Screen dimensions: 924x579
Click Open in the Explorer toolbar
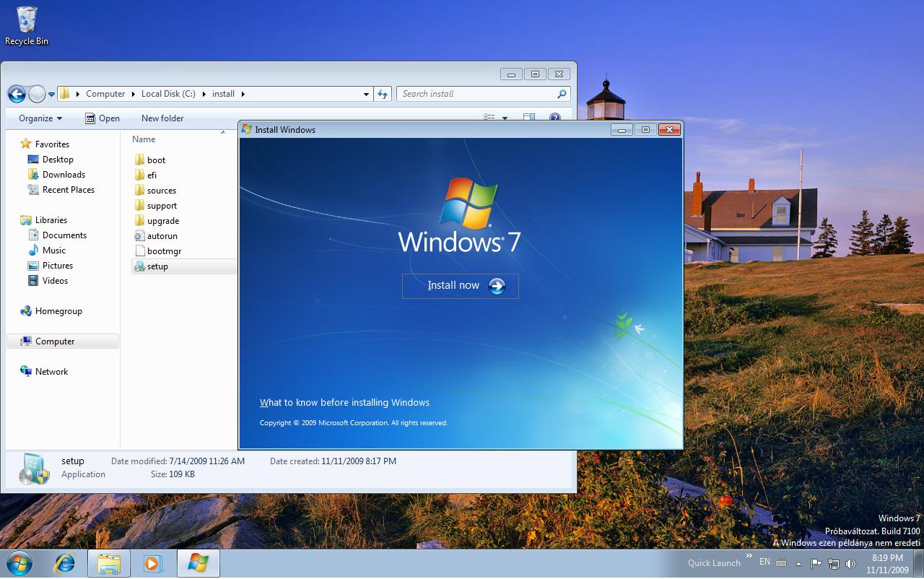coord(103,118)
